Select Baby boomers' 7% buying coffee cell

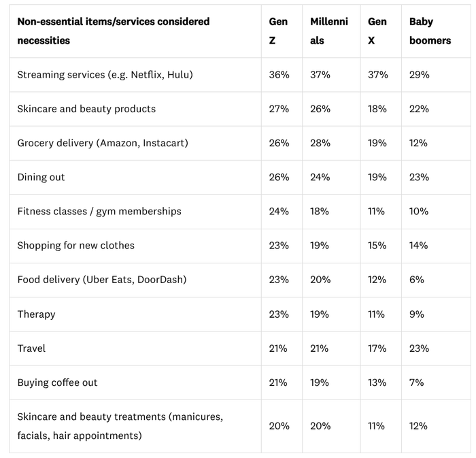click(x=417, y=382)
